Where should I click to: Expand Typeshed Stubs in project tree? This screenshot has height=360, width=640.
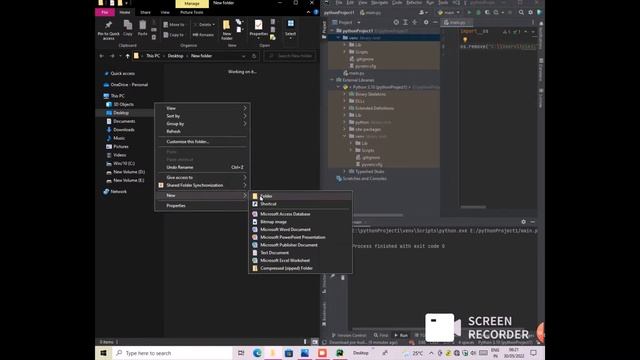344,171
